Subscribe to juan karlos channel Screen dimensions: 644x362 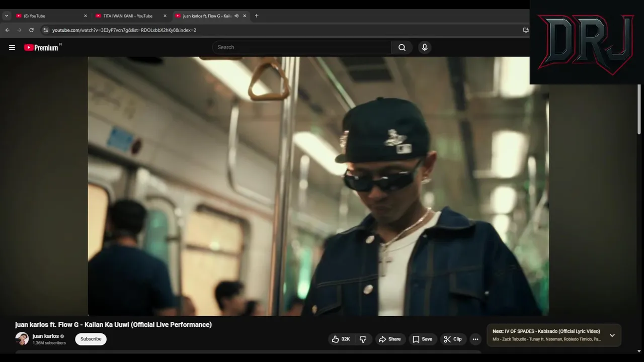(91, 339)
